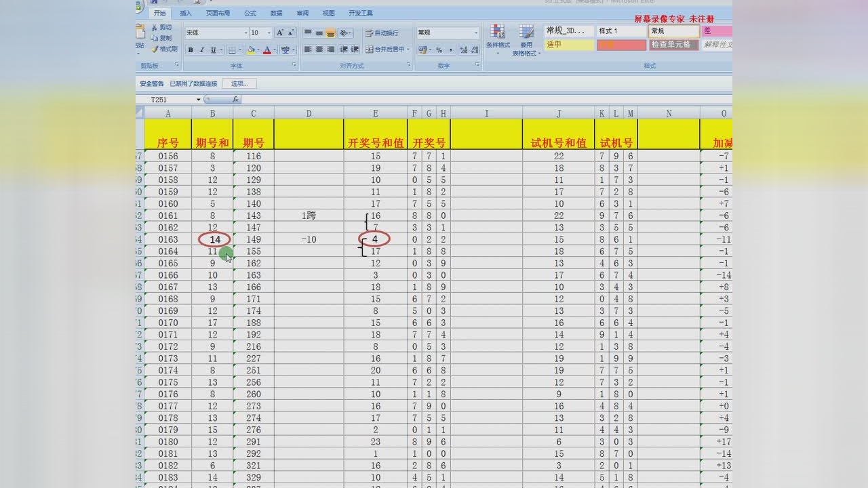Viewport: 868px width, 488px height.
Task: Select the Format Painter (格式刷)
Action: (x=164, y=49)
